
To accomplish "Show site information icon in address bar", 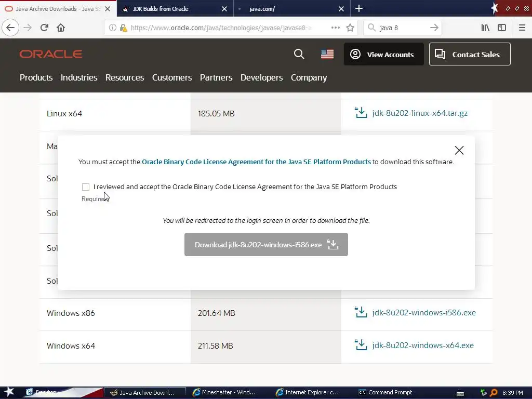I will [112, 28].
